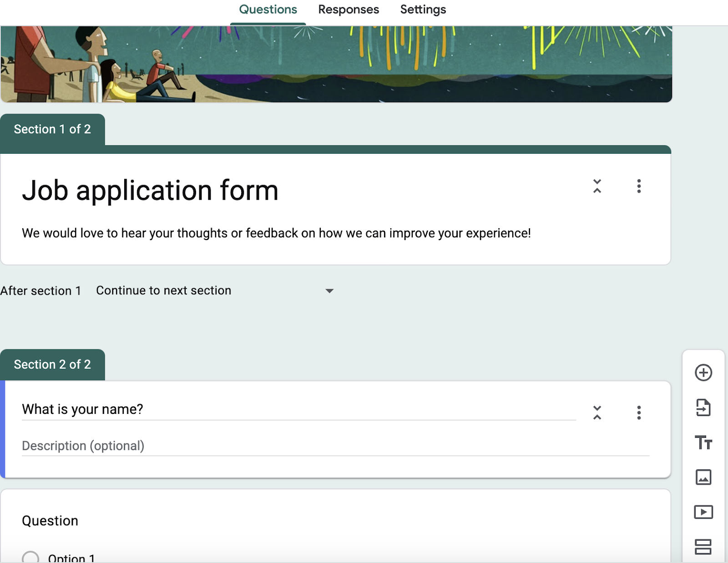Switch to the Questions tab
Screen dimensions: 728x563
point(268,9)
